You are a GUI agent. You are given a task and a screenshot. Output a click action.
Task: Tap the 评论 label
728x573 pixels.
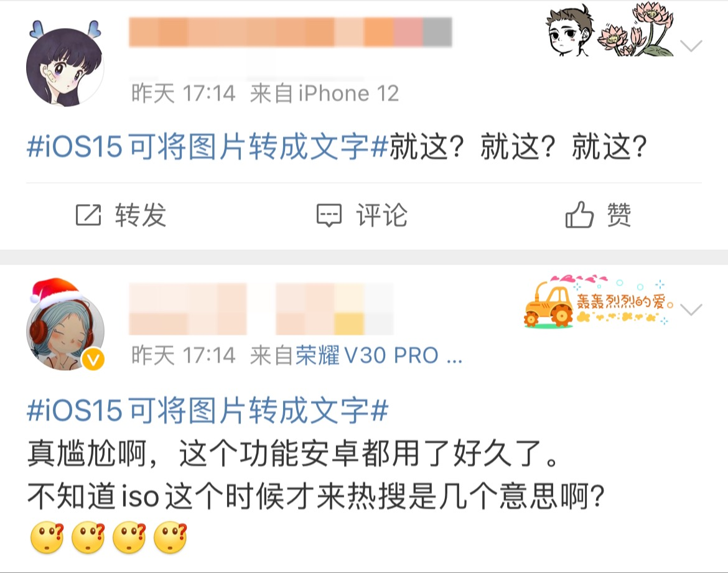coord(381,215)
